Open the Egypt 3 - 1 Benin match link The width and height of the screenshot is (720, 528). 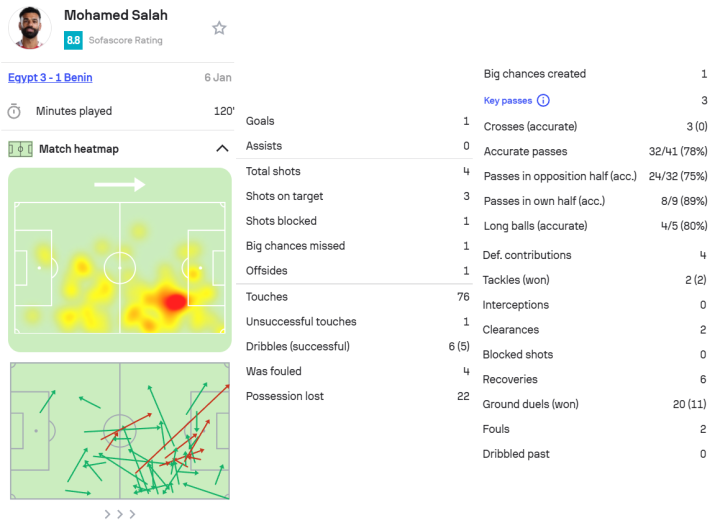point(50,78)
